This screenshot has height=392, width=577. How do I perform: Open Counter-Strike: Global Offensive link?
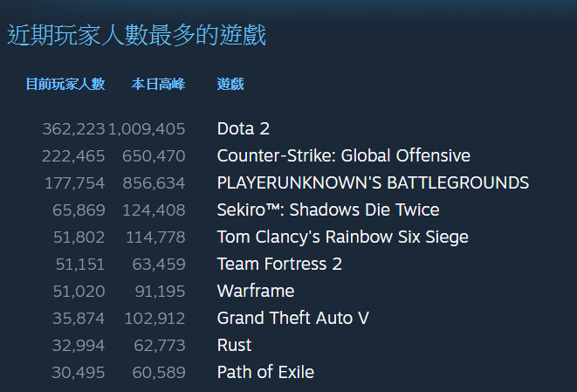click(344, 155)
